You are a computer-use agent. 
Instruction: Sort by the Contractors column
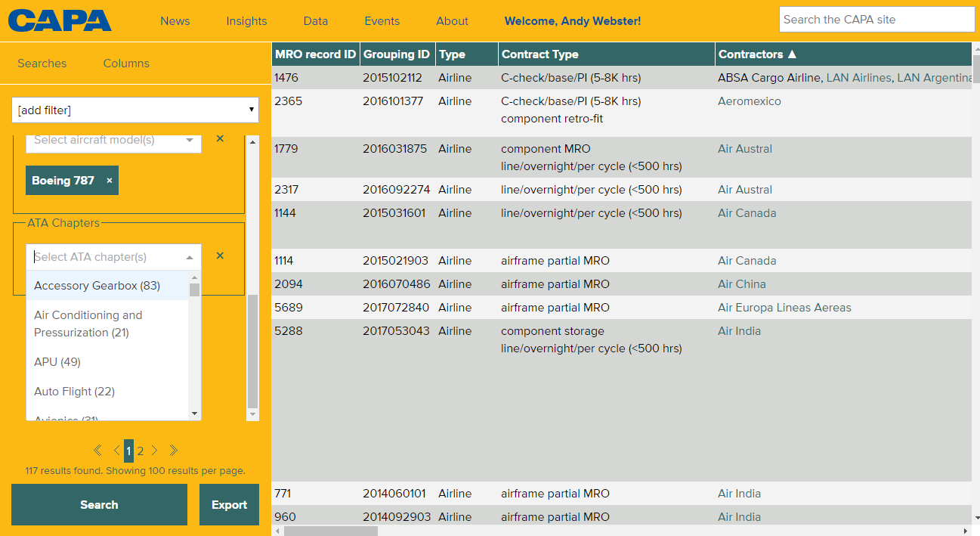click(x=757, y=54)
